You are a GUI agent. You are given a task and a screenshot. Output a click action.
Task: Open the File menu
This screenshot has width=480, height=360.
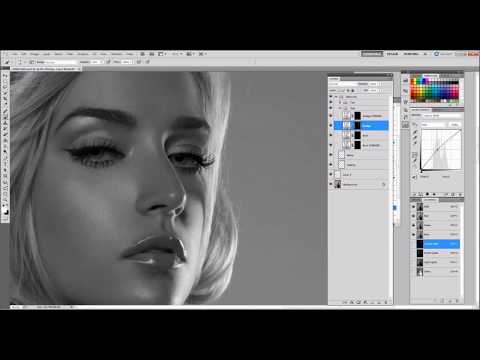[15, 54]
